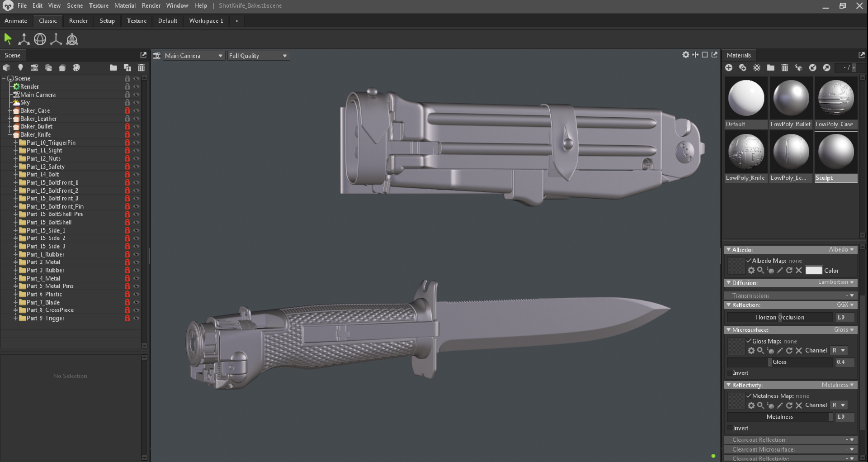
Task: Open Diffusion Lambertian dropdown
Action: click(835, 282)
